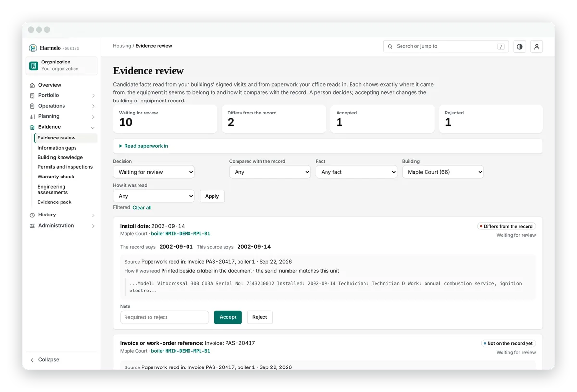Screen dimensions: 577x392
Task: Expand the Administration section chevron
Action: [93, 226]
